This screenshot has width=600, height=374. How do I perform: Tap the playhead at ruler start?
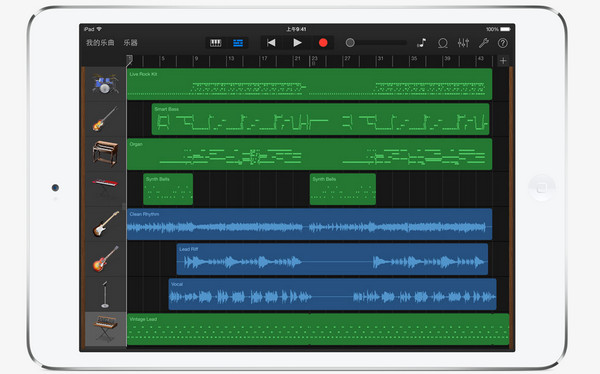pyautogui.click(x=130, y=60)
